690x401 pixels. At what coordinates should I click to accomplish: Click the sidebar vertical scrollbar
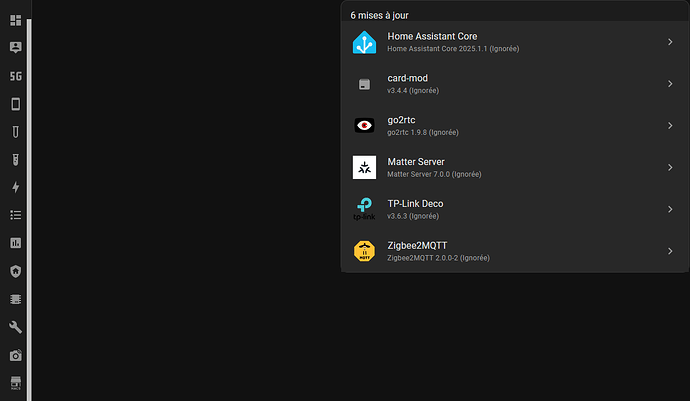click(x=29, y=210)
